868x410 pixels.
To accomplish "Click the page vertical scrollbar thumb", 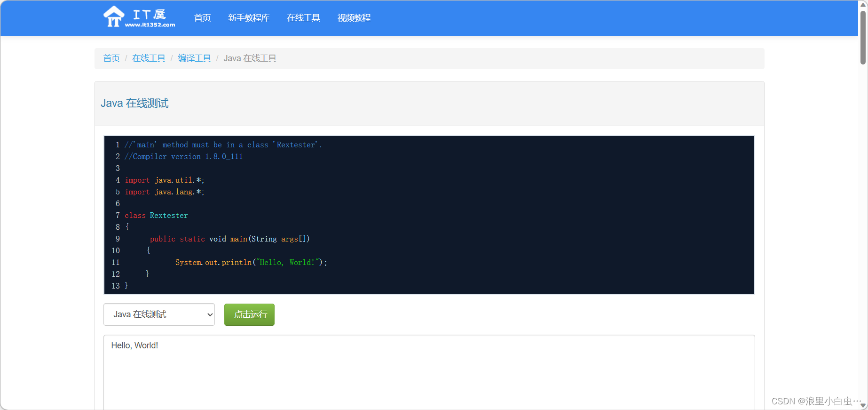I will (x=863, y=38).
